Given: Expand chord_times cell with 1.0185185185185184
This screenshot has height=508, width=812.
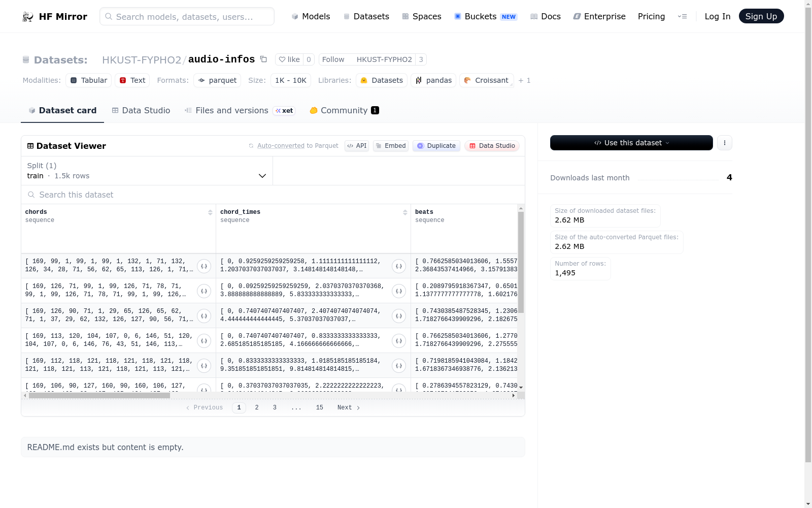Looking at the screenshot, I should [399, 365].
